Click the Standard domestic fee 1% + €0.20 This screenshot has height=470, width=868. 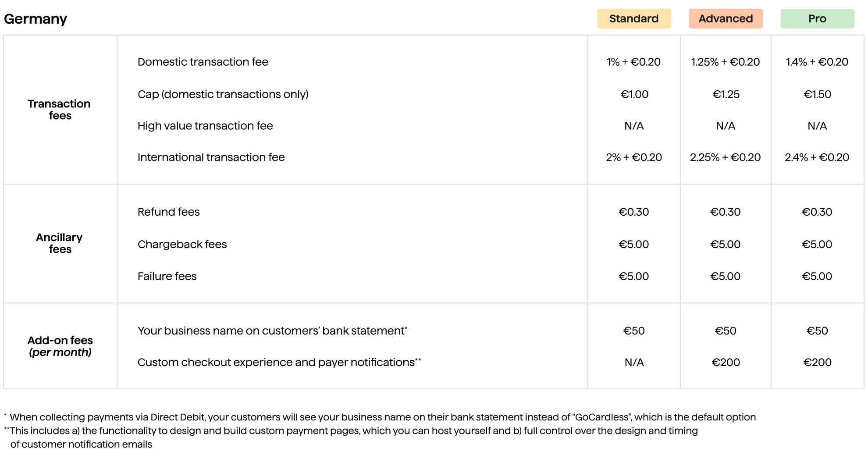coord(633,62)
